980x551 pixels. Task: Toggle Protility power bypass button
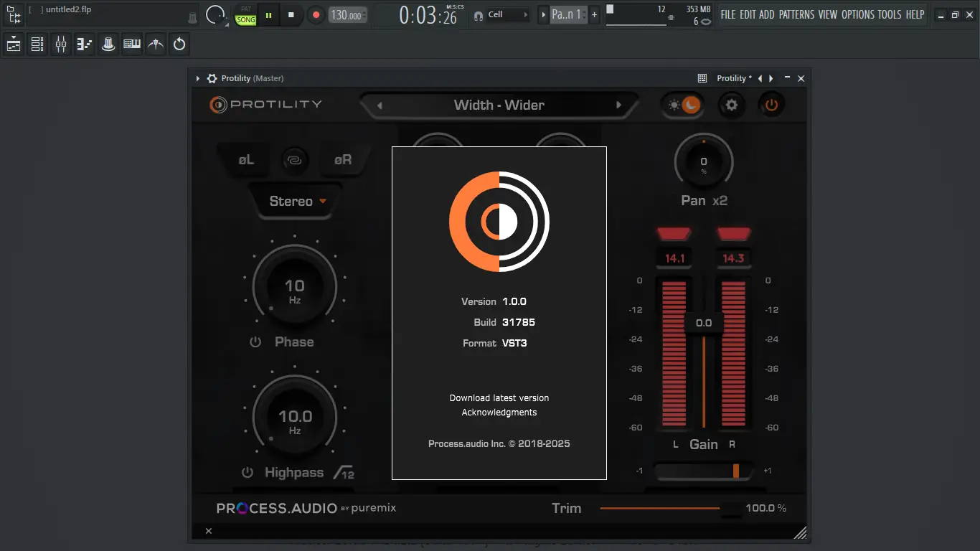tap(771, 105)
